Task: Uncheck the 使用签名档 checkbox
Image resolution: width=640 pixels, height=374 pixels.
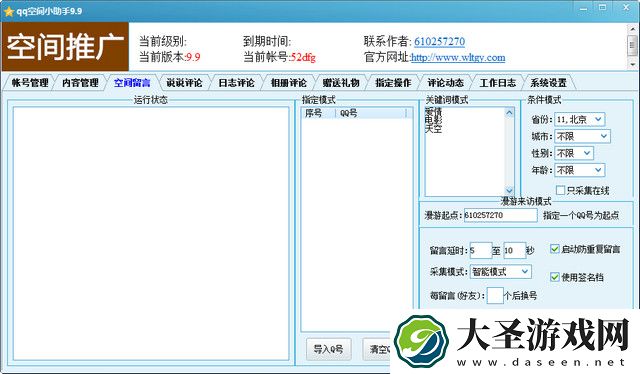Action: point(555,277)
